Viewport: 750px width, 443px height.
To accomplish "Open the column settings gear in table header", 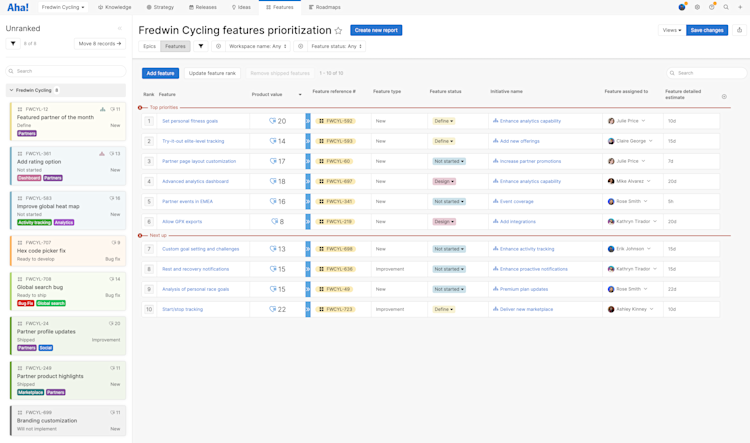I will click(x=724, y=97).
